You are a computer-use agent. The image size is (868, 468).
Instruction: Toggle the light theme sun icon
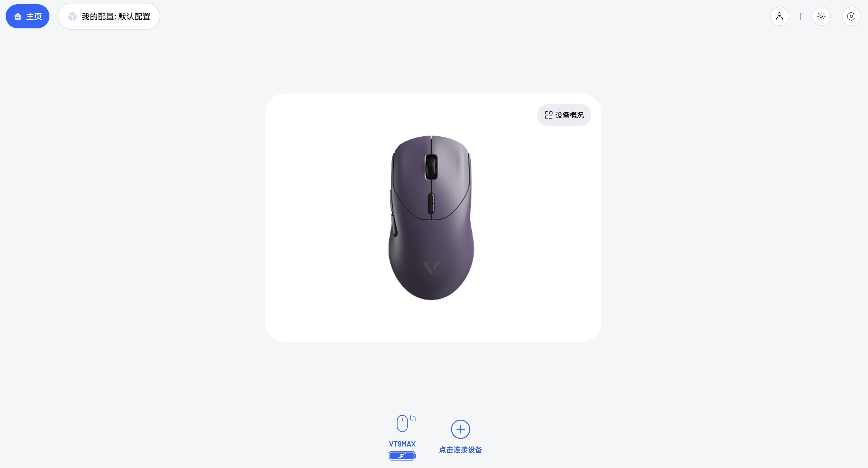click(821, 16)
